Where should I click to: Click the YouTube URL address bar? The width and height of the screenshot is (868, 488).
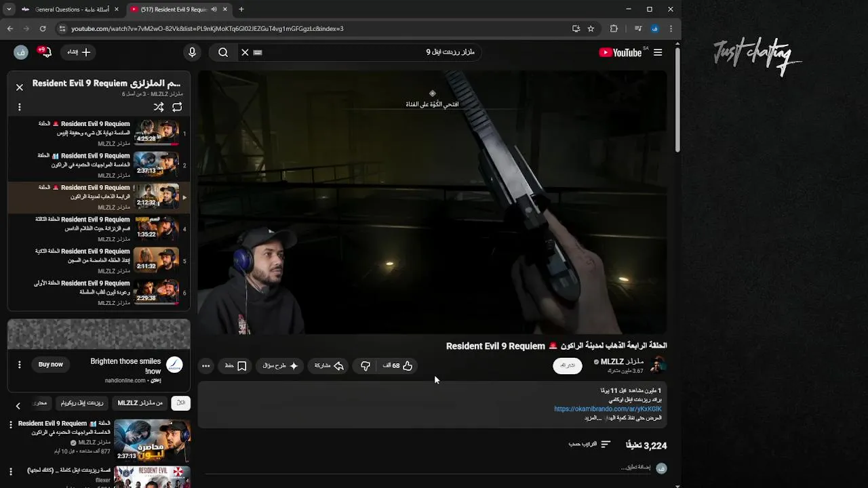point(312,28)
